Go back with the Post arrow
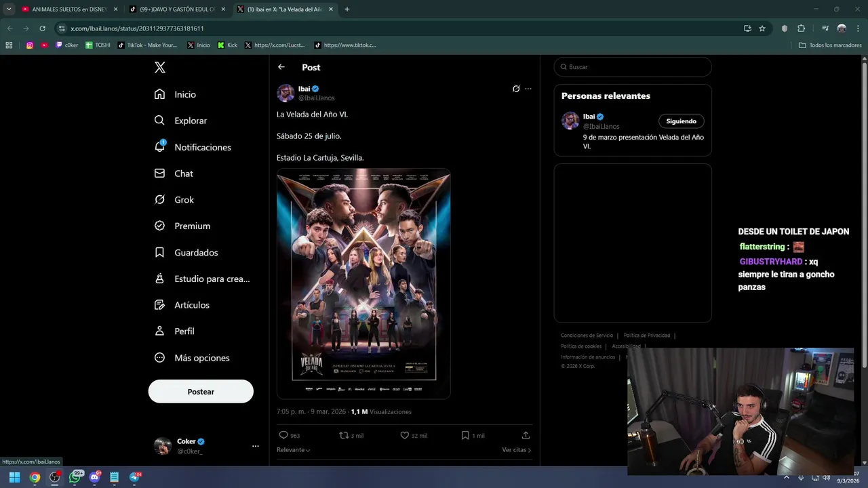This screenshot has width=868, height=488. tap(281, 67)
